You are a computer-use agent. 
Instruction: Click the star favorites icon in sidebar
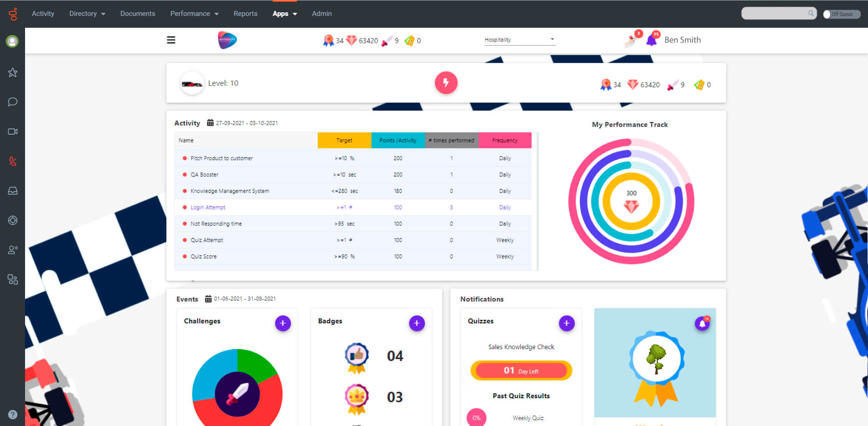[x=13, y=72]
